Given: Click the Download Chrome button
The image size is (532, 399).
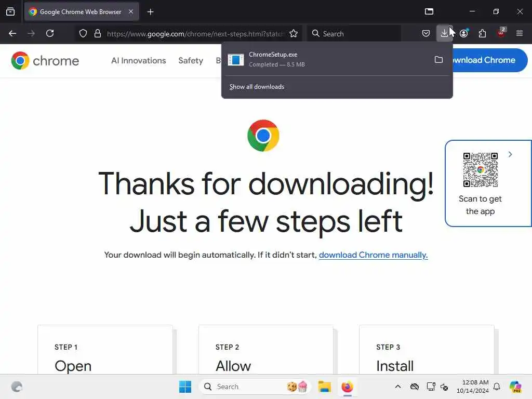Looking at the screenshot, I should 490,60.
